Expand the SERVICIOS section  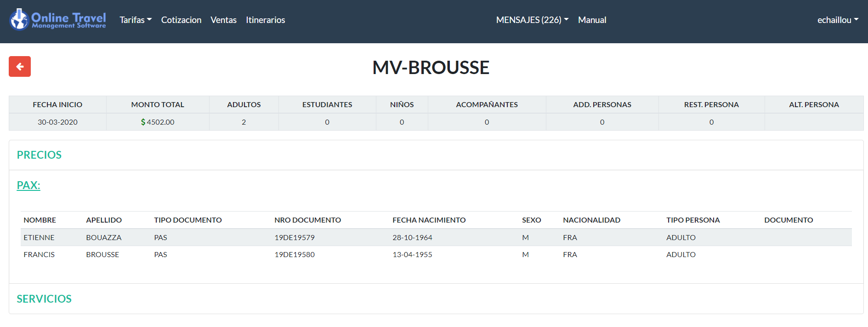click(44, 299)
